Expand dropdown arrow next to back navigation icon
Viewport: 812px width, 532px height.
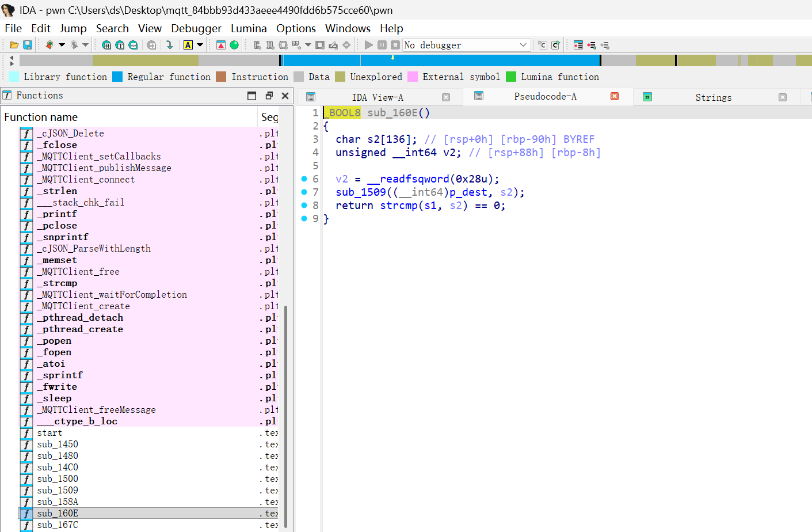point(62,45)
